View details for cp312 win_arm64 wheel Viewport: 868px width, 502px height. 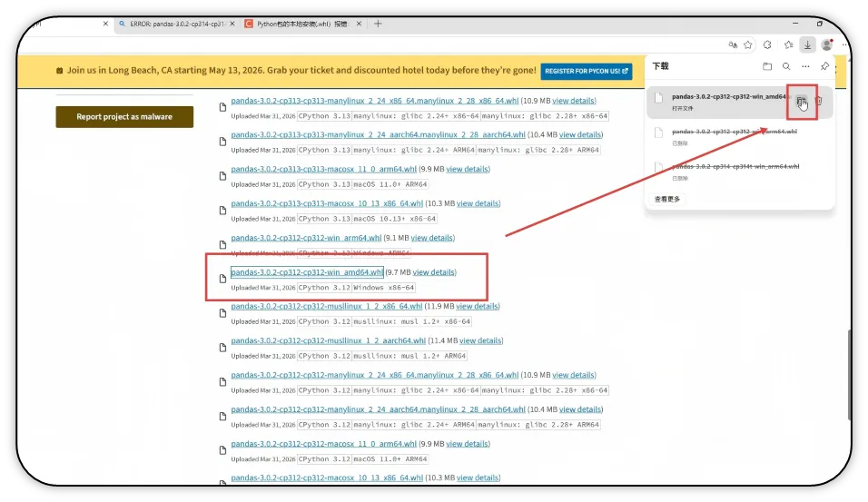(x=432, y=238)
